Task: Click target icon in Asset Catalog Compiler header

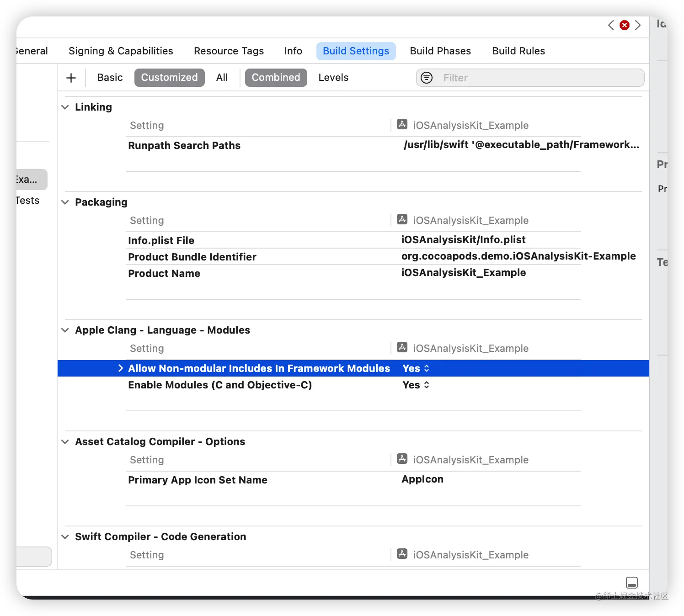Action: pos(402,459)
